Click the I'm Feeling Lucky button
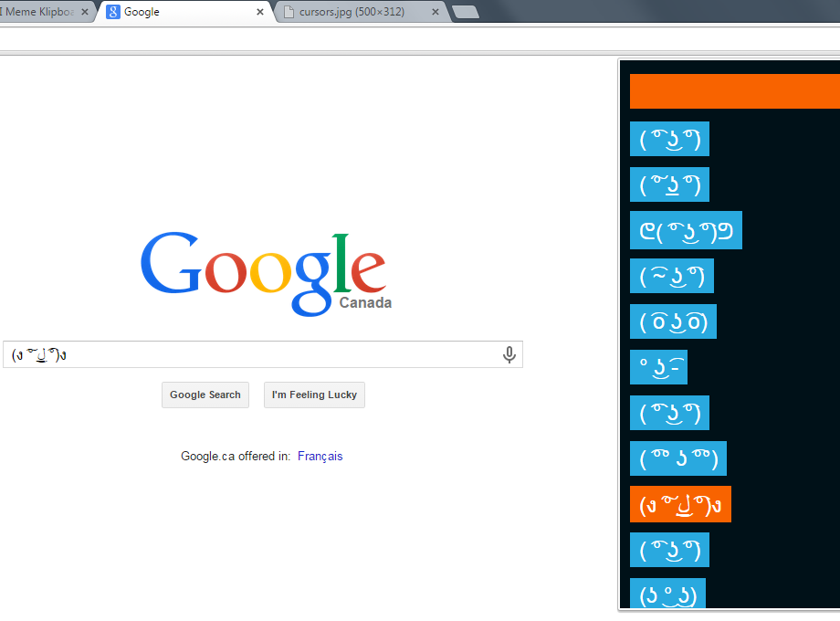The image size is (840, 621). 314,395
